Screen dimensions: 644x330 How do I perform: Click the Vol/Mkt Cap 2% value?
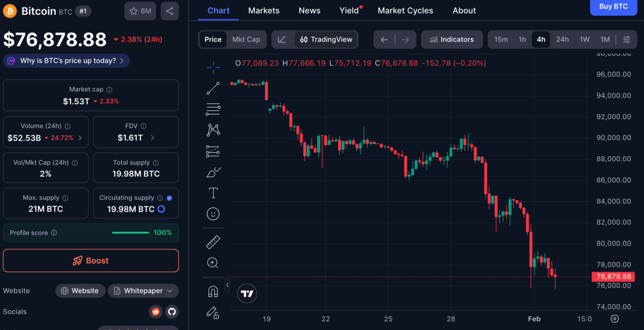pos(46,174)
